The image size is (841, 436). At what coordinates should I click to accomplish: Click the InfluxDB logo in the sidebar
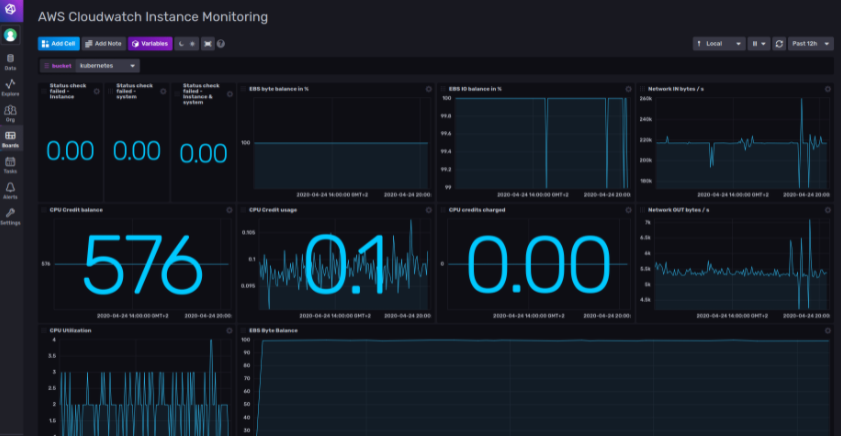point(10,9)
